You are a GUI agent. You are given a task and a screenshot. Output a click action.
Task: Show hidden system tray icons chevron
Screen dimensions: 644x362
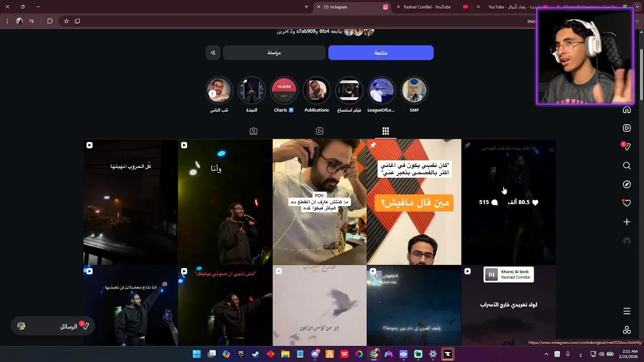point(546,354)
